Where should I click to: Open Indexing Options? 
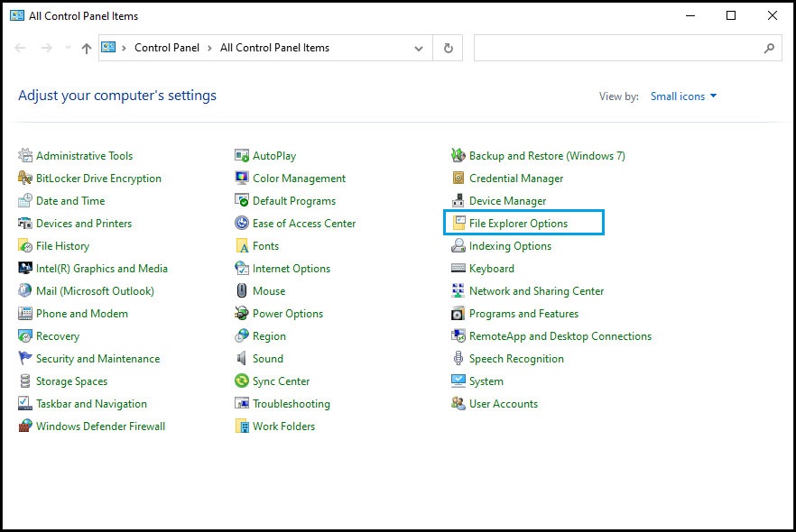pos(510,246)
